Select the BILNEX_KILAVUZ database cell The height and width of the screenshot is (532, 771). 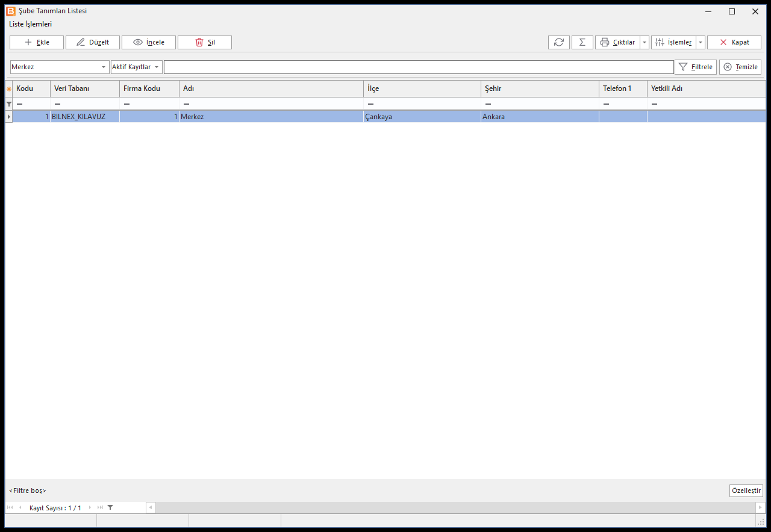85,117
